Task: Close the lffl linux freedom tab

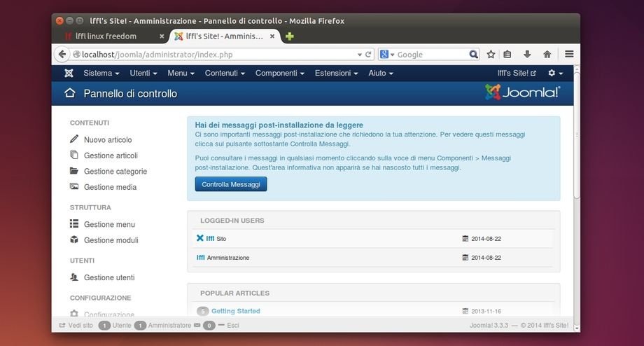Action: click(162, 36)
